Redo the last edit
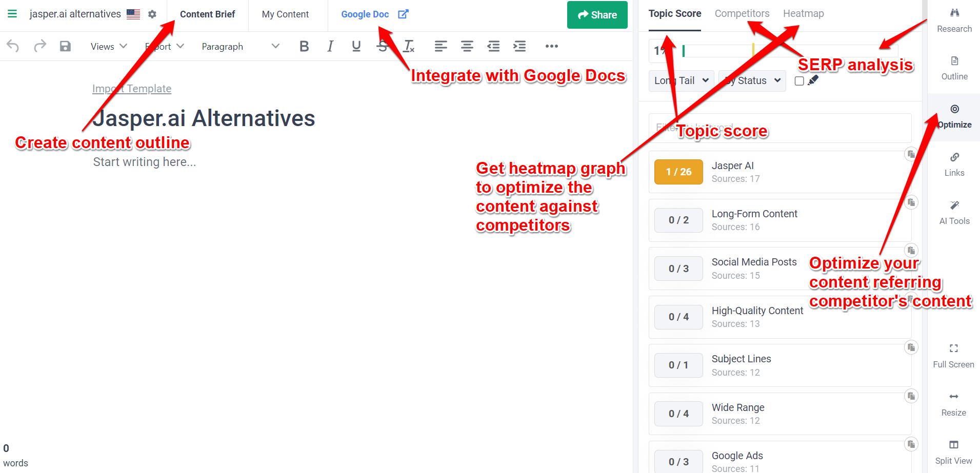 [40, 46]
